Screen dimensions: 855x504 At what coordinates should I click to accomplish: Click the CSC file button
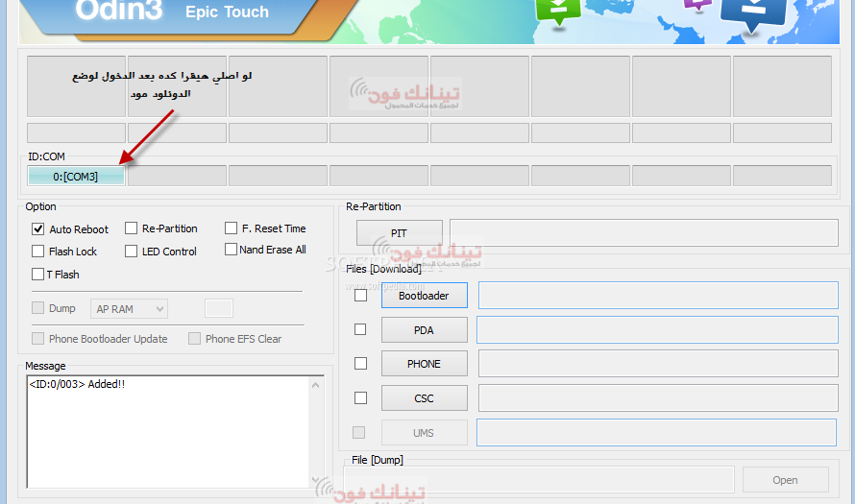click(x=425, y=398)
